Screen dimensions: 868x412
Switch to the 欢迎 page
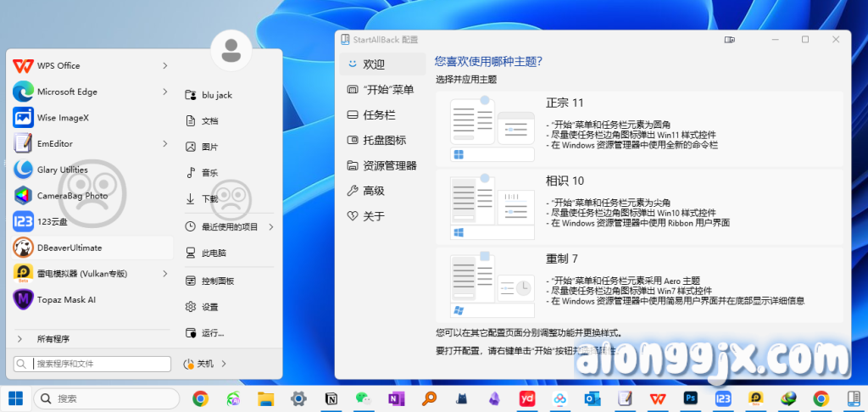[x=383, y=64]
